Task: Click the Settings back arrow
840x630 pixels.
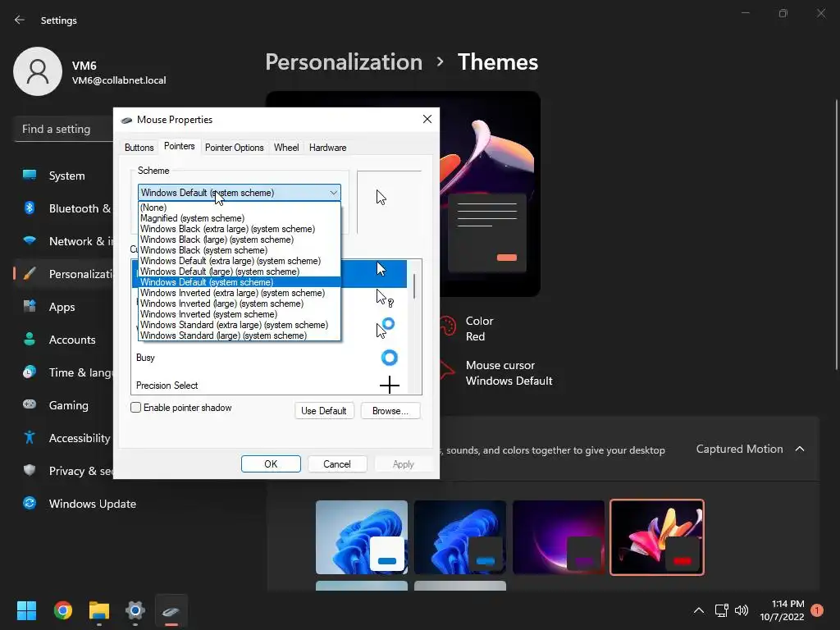Action: [20, 20]
